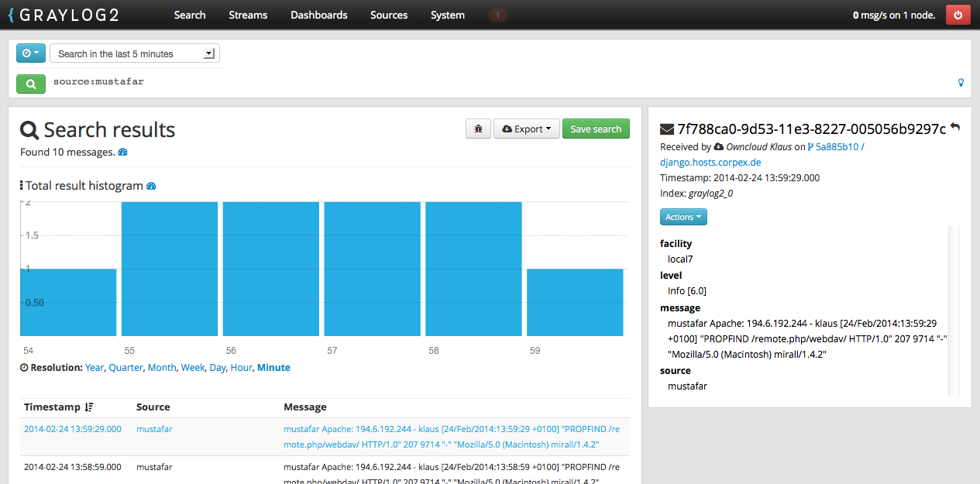This screenshot has width=980, height=484.
Task: Expand the 'Search in the last 5 minutes' selector
Action: (135, 53)
